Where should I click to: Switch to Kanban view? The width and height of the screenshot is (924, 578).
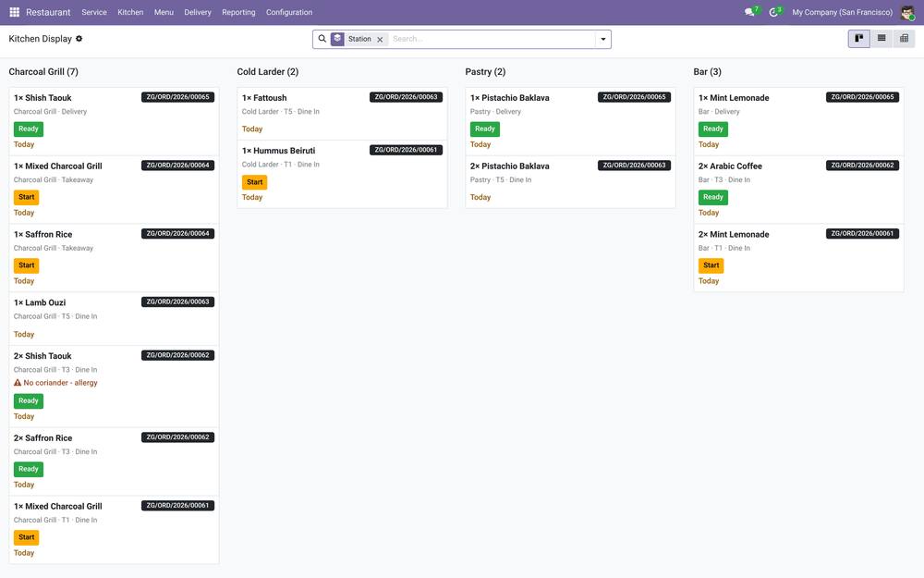859,38
